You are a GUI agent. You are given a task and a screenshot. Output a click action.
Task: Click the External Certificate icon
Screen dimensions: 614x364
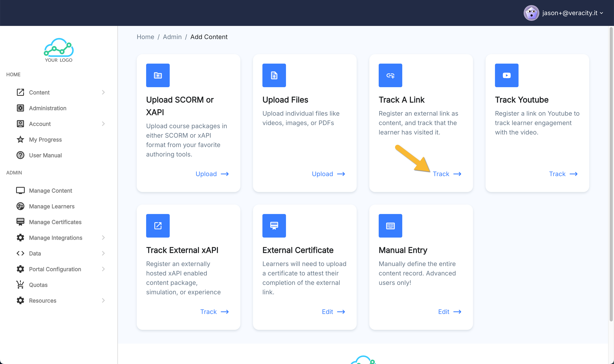coord(274,226)
